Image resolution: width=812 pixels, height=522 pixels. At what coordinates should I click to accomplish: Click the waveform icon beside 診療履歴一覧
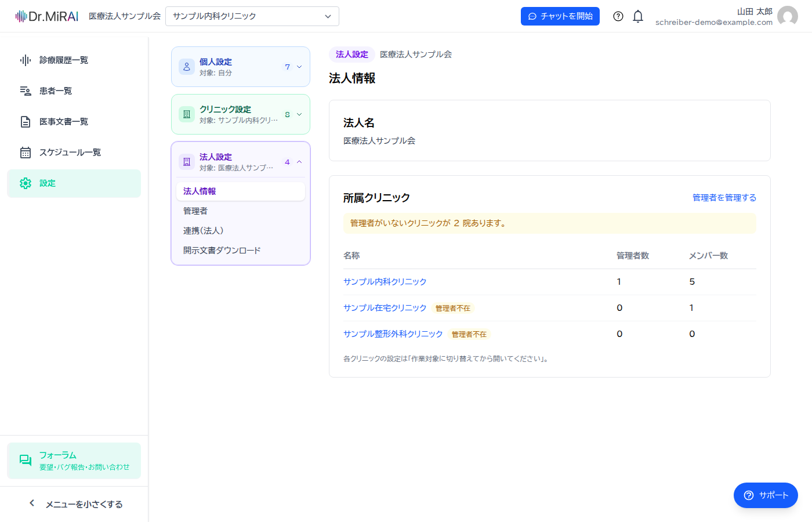point(26,60)
